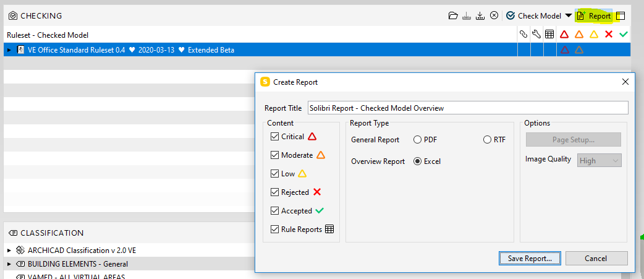Click the first download-tray icon in Checking toolbar
Viewport: 644px width, 279px height.
(466, 16)
